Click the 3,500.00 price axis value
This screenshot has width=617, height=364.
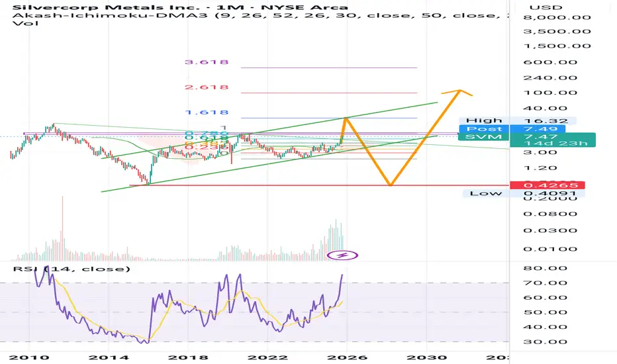click(557, 32)
